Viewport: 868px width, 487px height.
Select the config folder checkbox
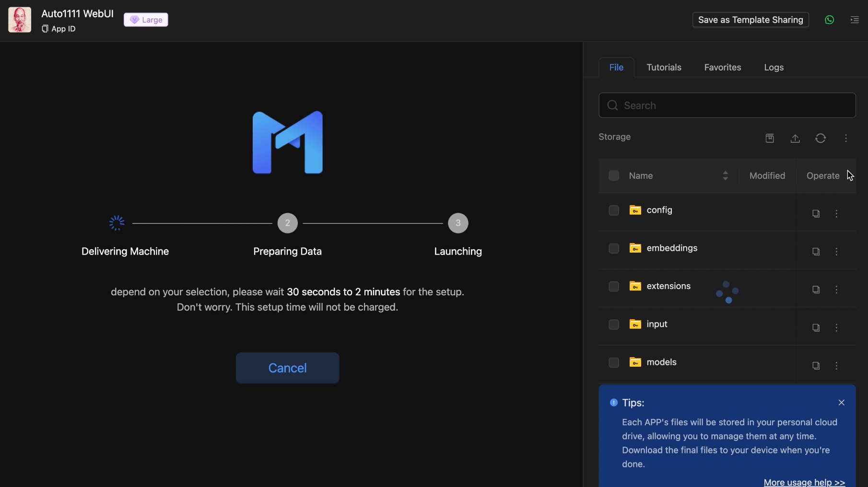[614, 210]
